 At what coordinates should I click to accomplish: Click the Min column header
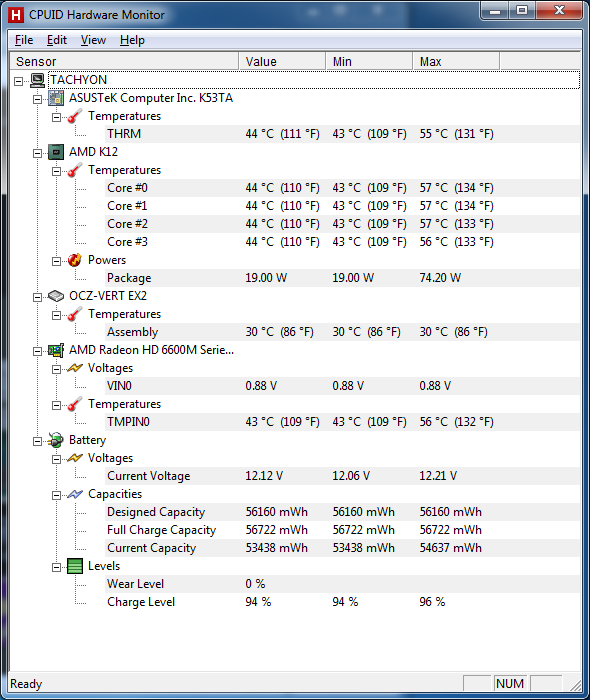tap(369, 61)
